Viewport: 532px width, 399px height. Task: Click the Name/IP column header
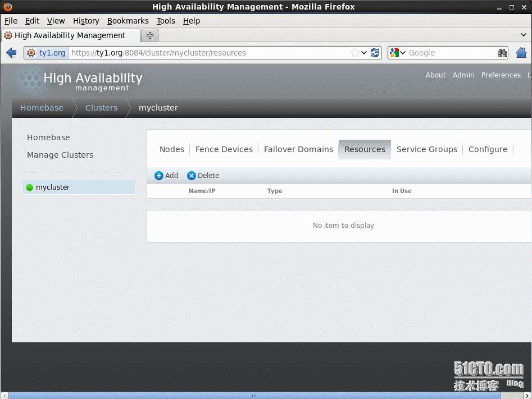[202, 191]
